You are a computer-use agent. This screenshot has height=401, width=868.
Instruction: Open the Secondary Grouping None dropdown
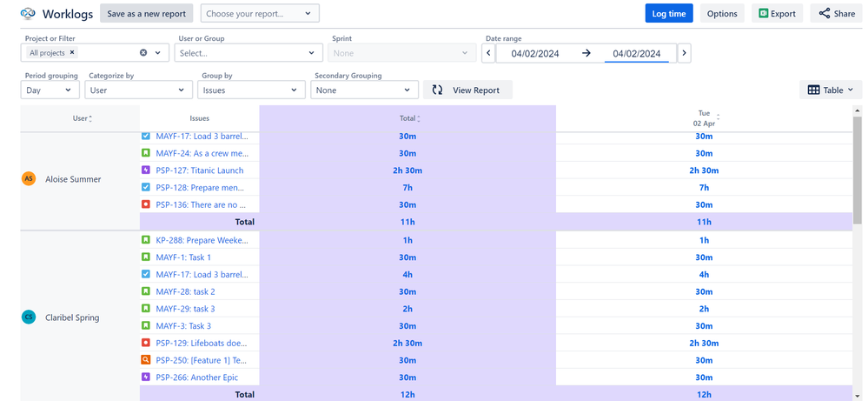coord(364,90)
